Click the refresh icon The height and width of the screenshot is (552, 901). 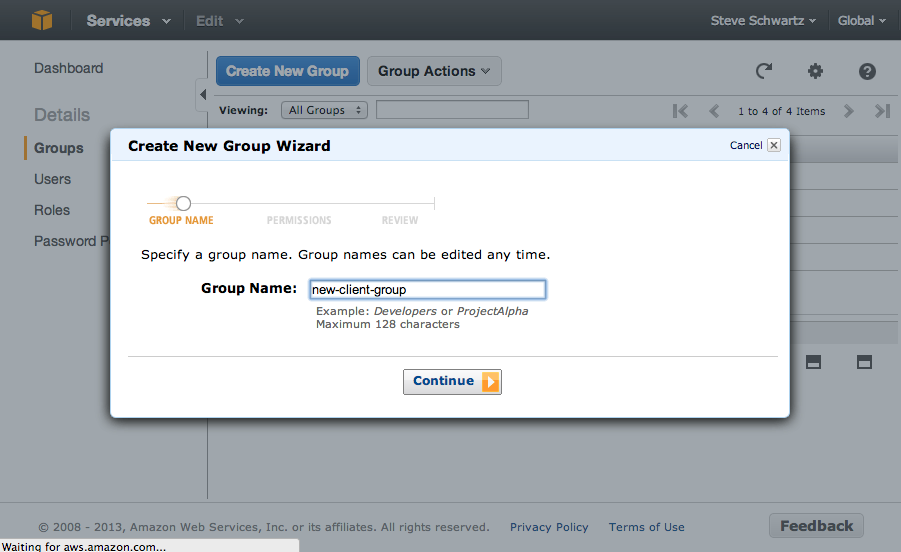(x=764, y=71)
